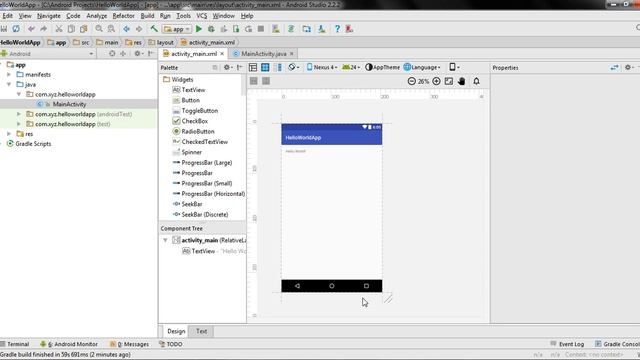640x360 pixels.
Task: Select the CheckedTextView widget in Palette
Action: (x=200, y=142)
